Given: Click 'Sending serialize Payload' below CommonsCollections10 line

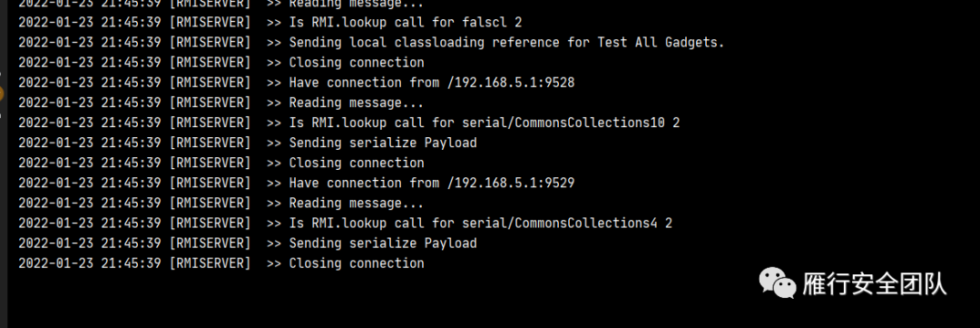Looking at the screenshot, I should point(383,143).
